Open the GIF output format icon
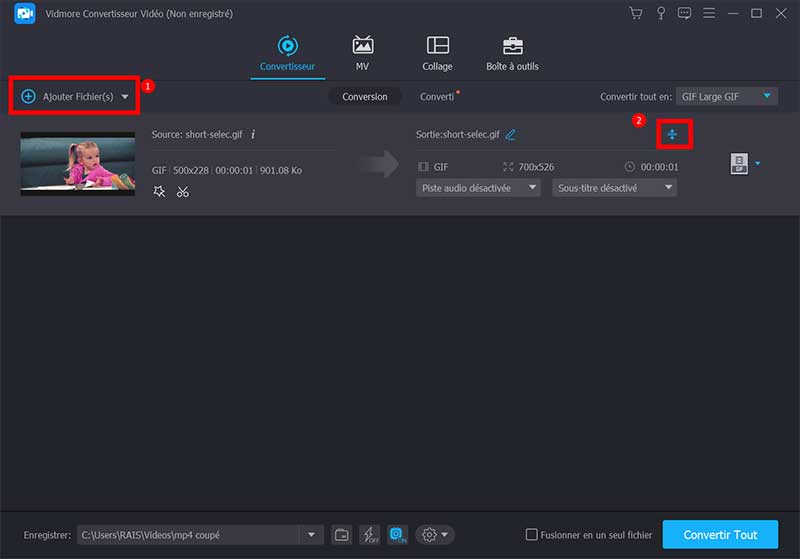 739,164
